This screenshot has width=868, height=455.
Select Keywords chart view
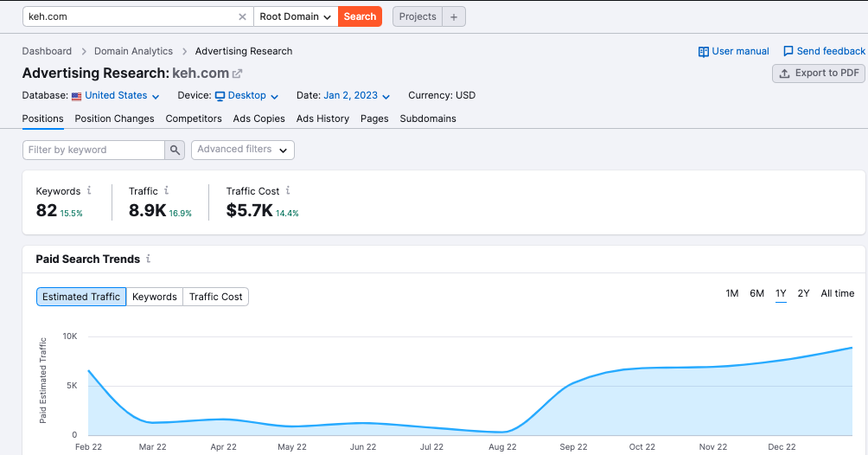tap(155, 297)
